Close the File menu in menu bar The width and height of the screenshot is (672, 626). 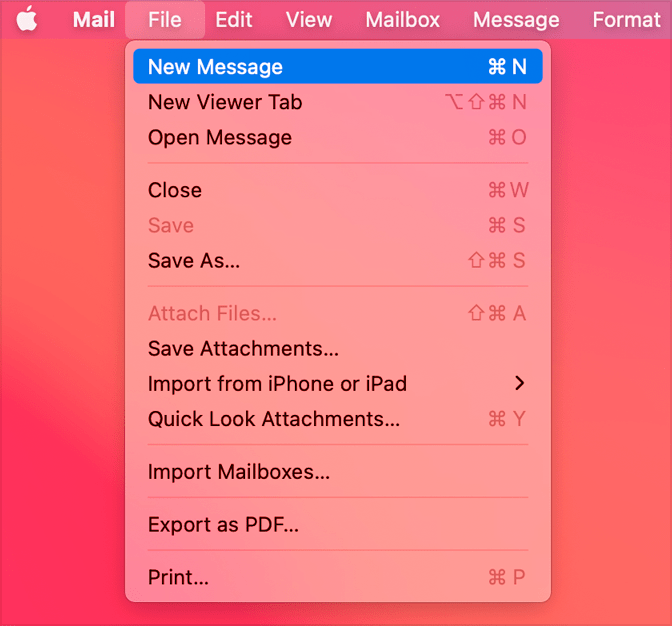pyautogui.click(x=165, y=20)
